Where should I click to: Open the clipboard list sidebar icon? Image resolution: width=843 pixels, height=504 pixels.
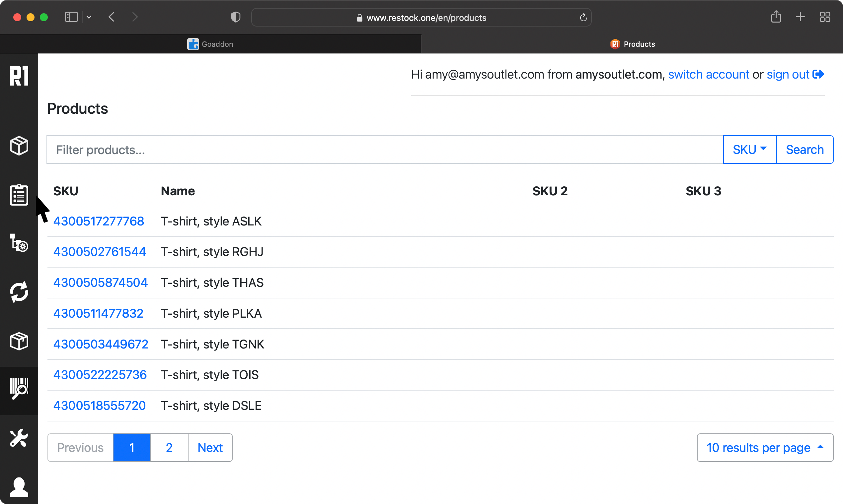pos(19,195)
